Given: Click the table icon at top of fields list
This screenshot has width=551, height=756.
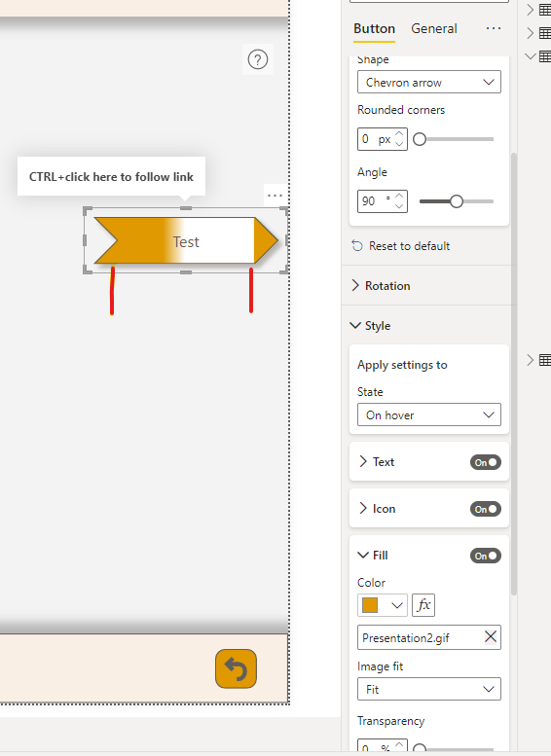Looking at the screenshot, I should tap(545, 10).
